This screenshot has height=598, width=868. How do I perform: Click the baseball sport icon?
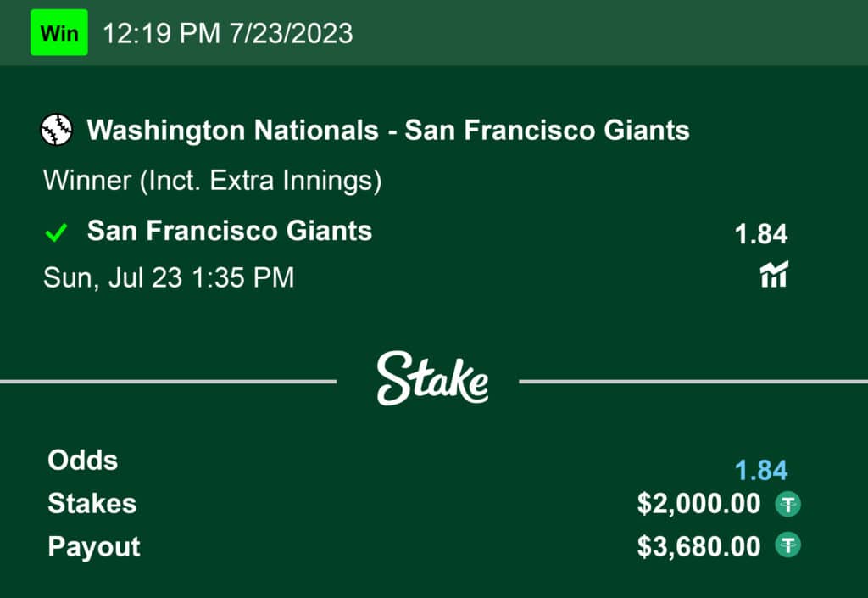tap(57, 131)
